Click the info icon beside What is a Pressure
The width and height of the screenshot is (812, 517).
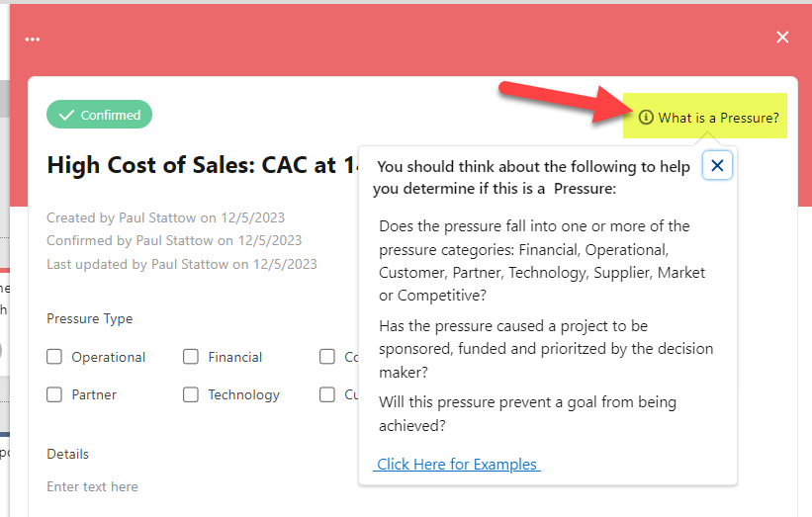[645, 118]
